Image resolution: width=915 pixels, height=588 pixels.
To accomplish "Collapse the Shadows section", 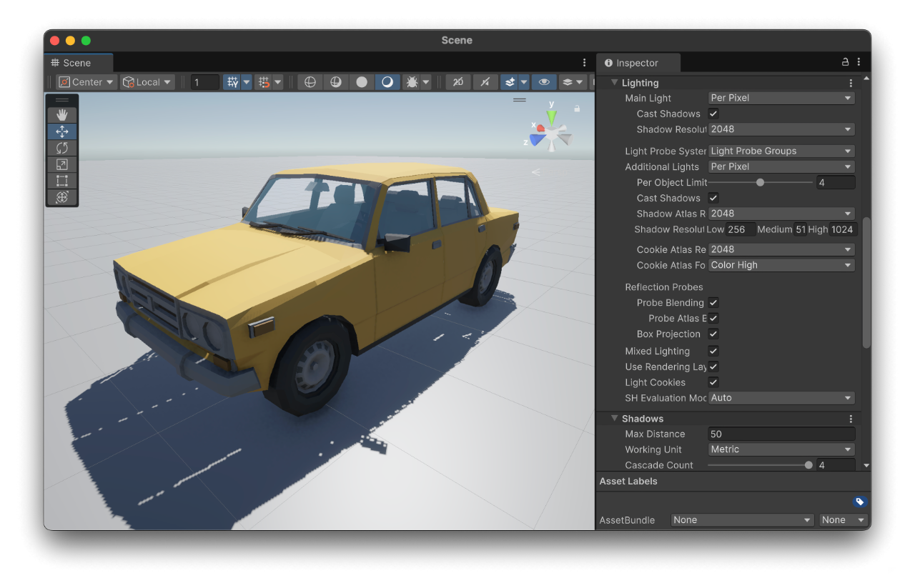I will 613,419.
